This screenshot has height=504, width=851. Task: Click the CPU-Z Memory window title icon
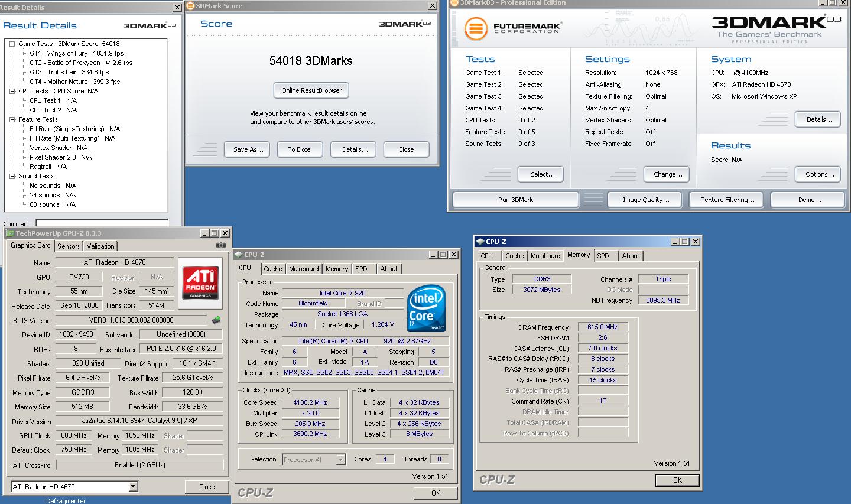[x=480, y=242]
